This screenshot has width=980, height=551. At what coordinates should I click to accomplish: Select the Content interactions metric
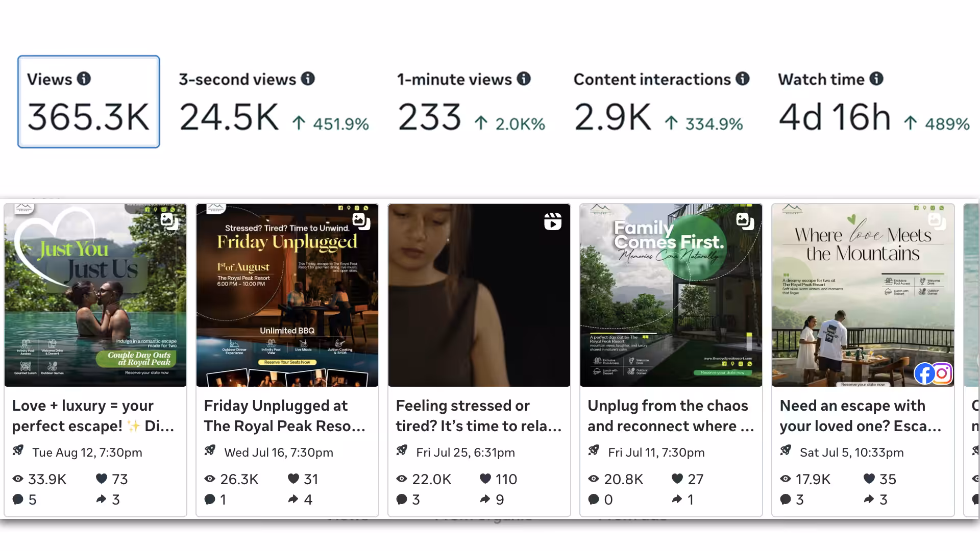pyautogui.click(x=661, y=102)
